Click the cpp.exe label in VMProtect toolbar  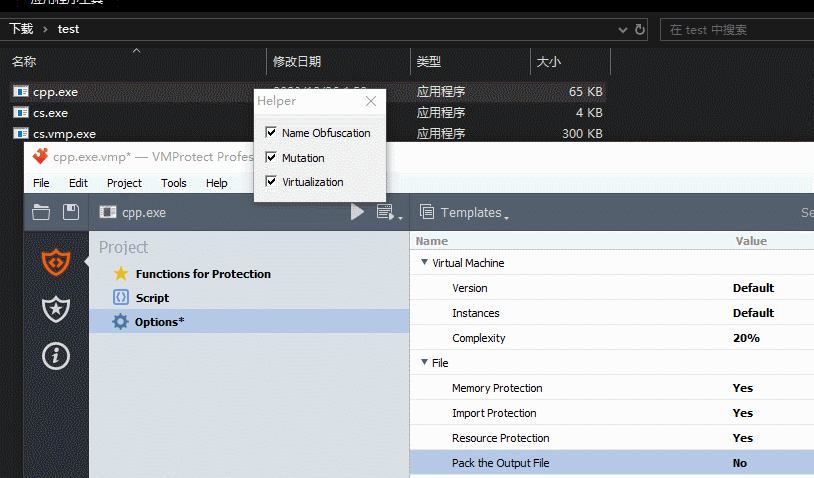pos(144,213)
